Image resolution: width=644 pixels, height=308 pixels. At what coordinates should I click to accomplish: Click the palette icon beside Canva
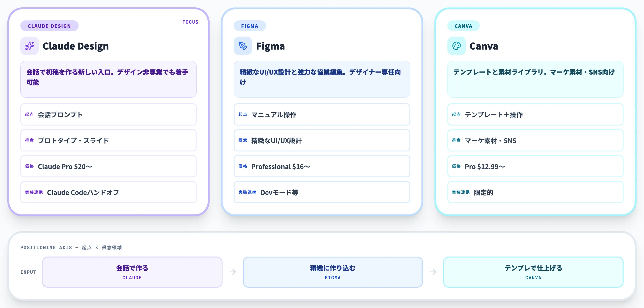(x=456, y=46)
